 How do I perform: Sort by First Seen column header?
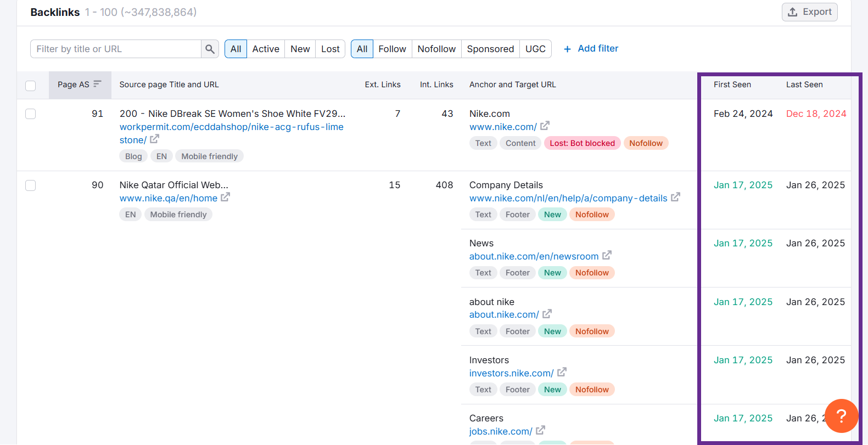pos(732,85)
